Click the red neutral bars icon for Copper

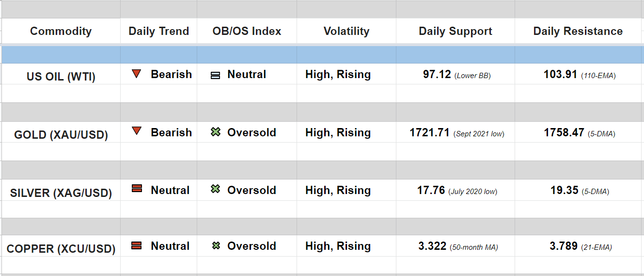(x=137, y=246)
